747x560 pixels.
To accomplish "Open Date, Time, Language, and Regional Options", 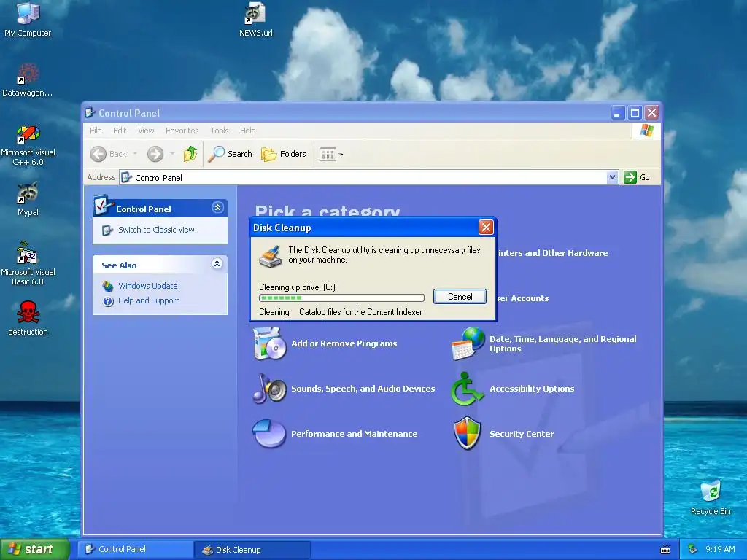I will (563, 343).
